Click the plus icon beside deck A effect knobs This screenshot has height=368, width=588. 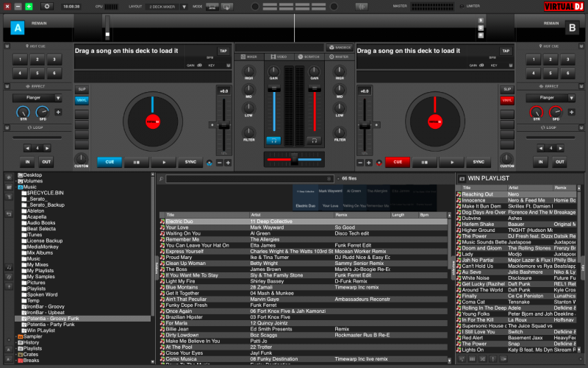(58, 112)
